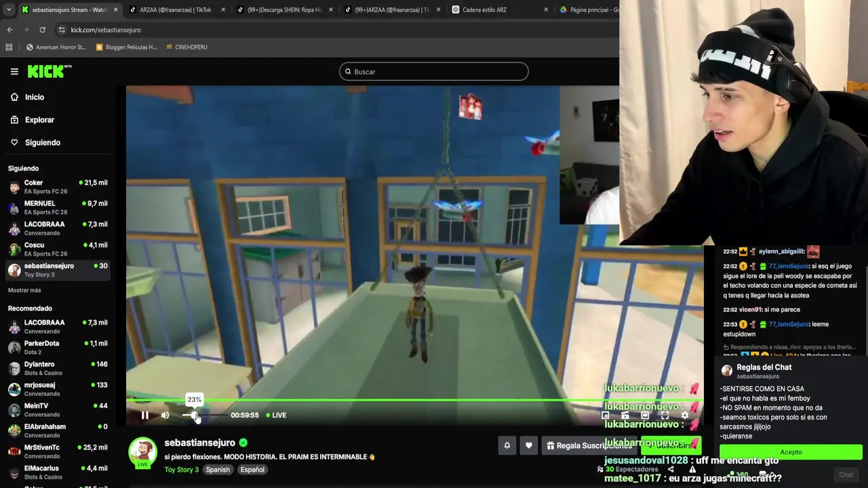Open Blogger: Peliculas H... bookmark
Screen dimensions: 868x488
pos(126,47)
